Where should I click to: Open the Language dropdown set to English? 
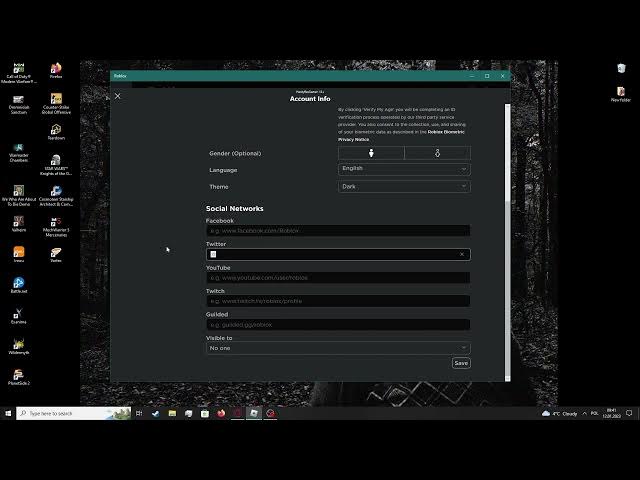tap(404, 169)
